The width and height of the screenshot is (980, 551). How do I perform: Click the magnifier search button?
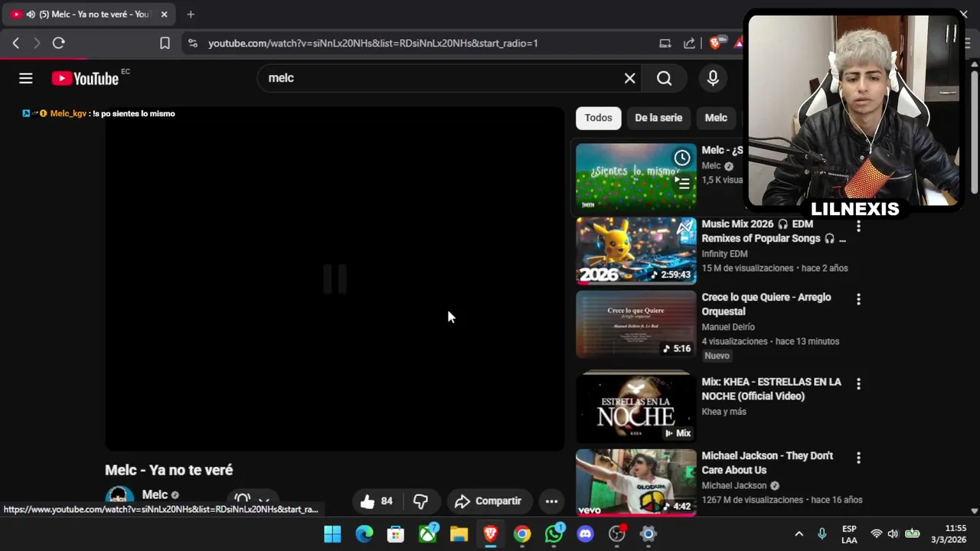click(665, 78)
